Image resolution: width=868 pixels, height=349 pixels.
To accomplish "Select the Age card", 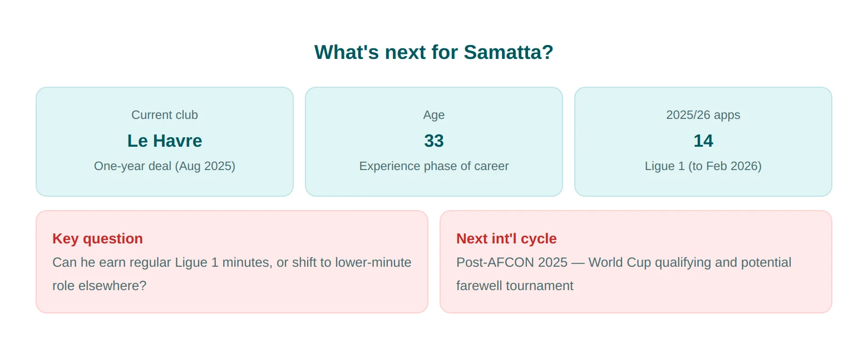I will point(434,142).
